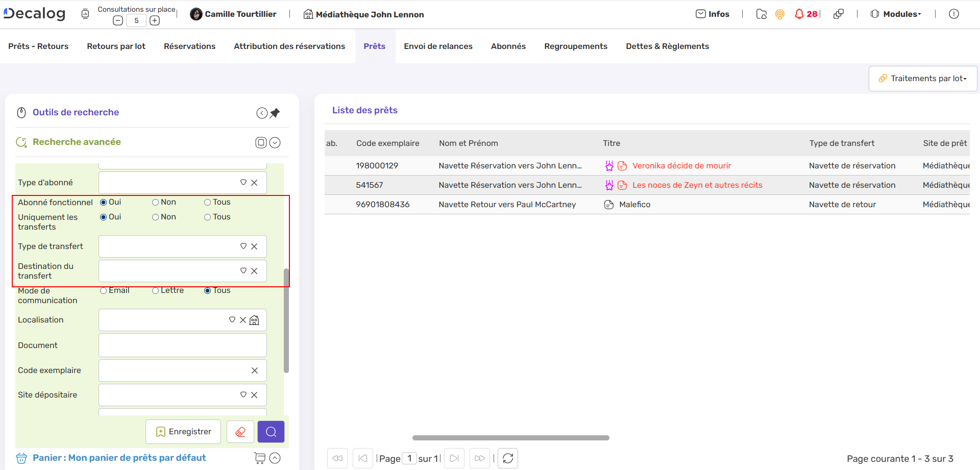Collapse the search tools panel left arrow
The width and height of the screenshot is (980, 470).
pyautogui.click(x=261, y=113)
